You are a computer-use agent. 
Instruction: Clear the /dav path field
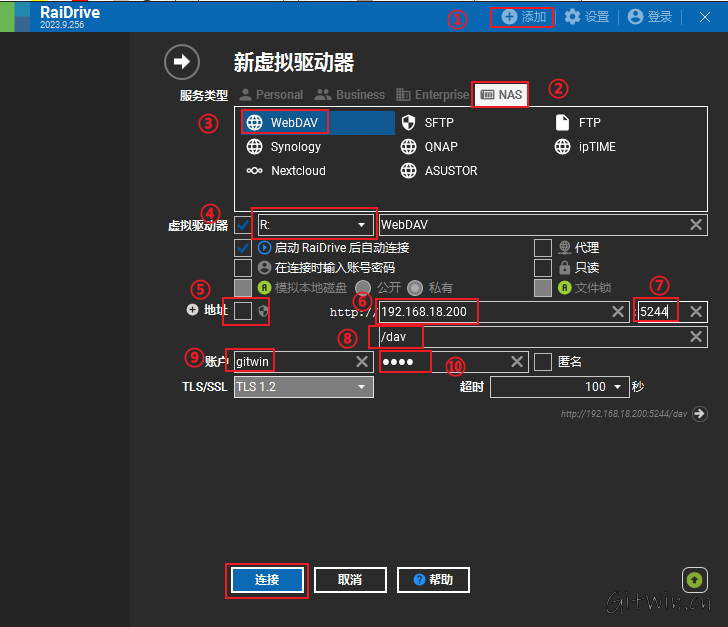(x=696, y=337)
